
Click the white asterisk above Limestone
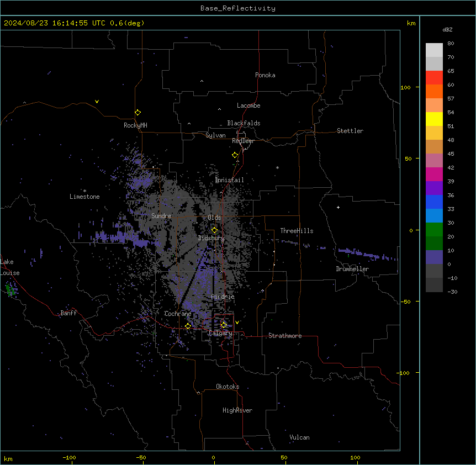84,191
